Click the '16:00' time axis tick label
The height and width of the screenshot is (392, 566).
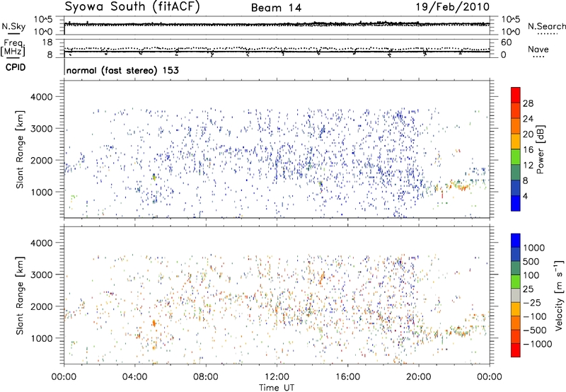click(x=348, y=377)
